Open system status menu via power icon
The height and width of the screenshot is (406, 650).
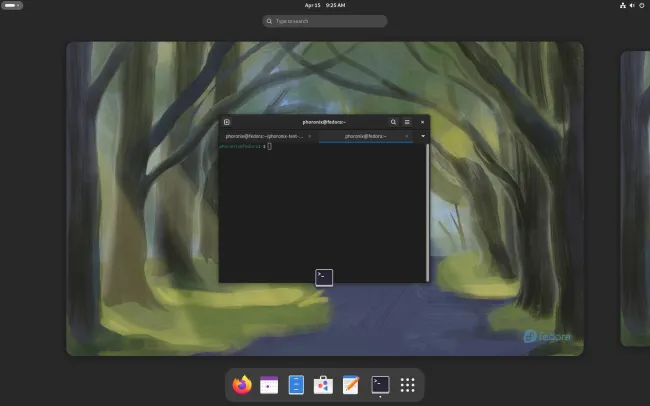pyautogui.click(x=640, y=5)
